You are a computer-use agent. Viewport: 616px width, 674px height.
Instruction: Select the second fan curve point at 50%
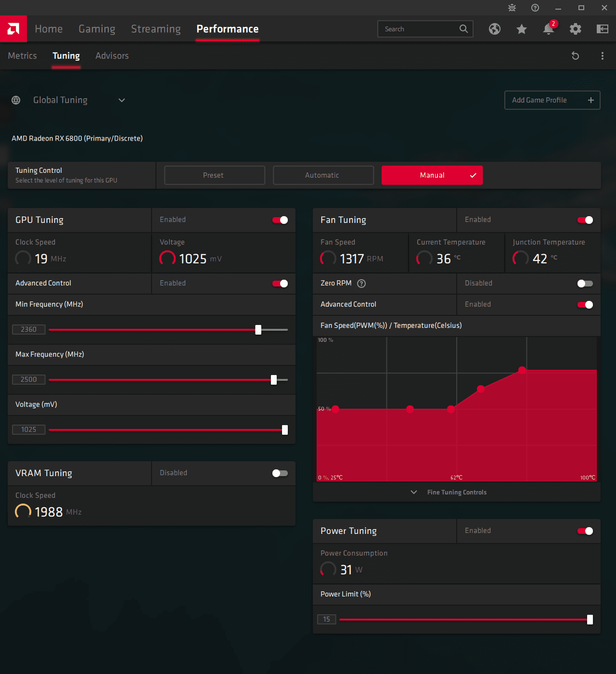(x=410, y=409)
